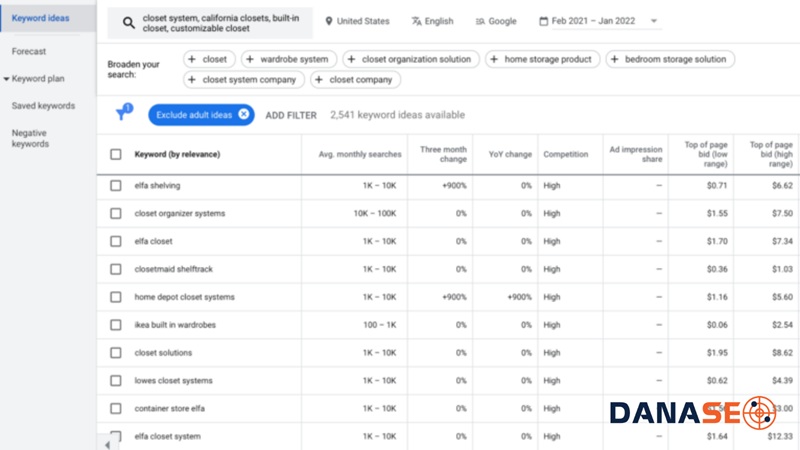Check the elfa closet row checkbox

(116, 241)
